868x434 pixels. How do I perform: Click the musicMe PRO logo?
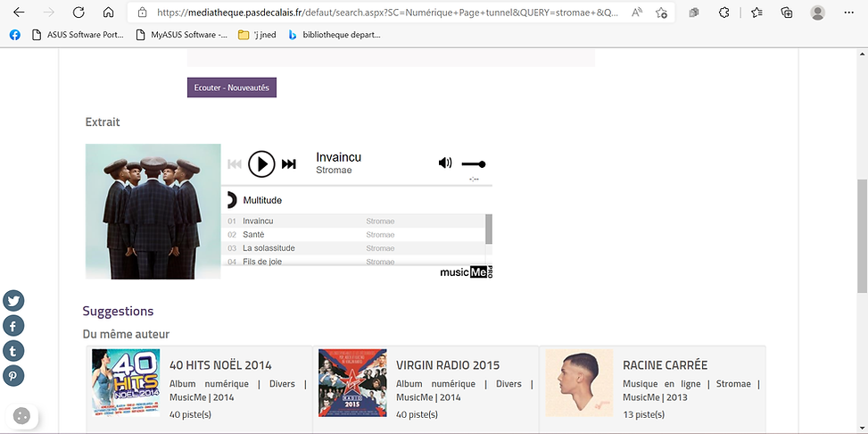[466, 272]
